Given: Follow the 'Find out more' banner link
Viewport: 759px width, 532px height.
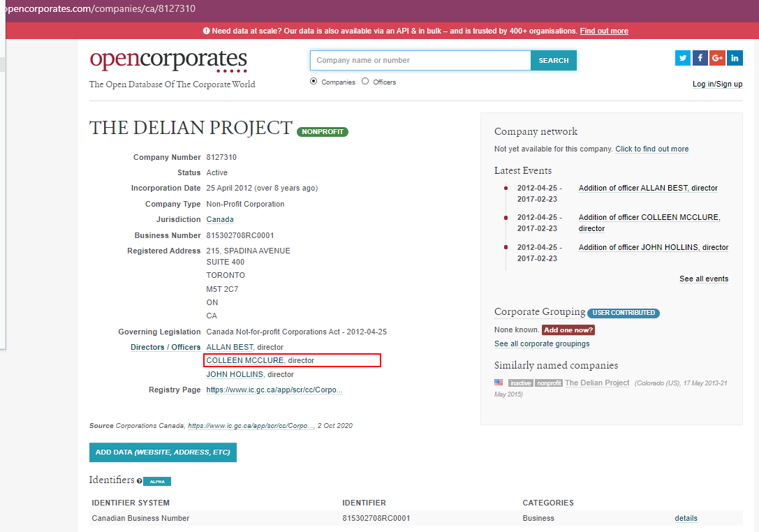Looking at the screenshot, I should pos(604,31).
